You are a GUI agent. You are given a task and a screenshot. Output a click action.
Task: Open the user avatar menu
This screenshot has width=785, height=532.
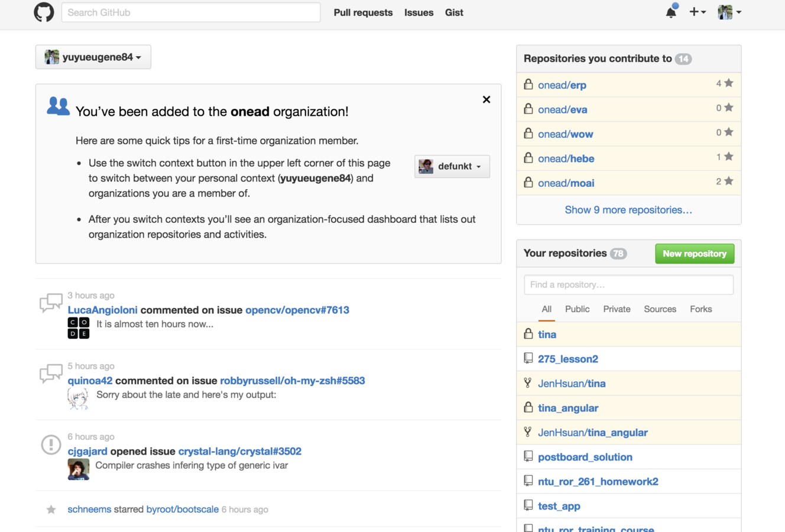click(x=729, y=12)
